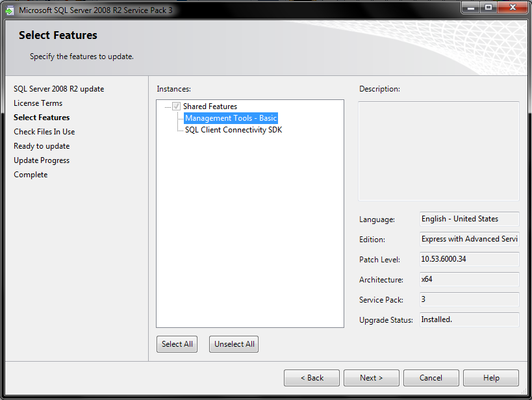Click the 'Check Files In Use' step

coord(44,132)
